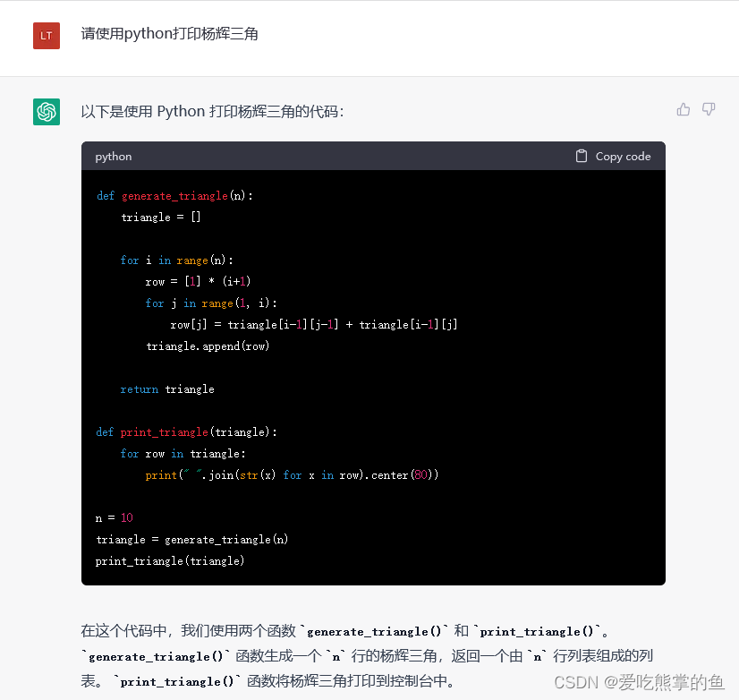This screenshot has width=739, height=700.
Task: Click the 'return triangle' line
Action: 167,389
